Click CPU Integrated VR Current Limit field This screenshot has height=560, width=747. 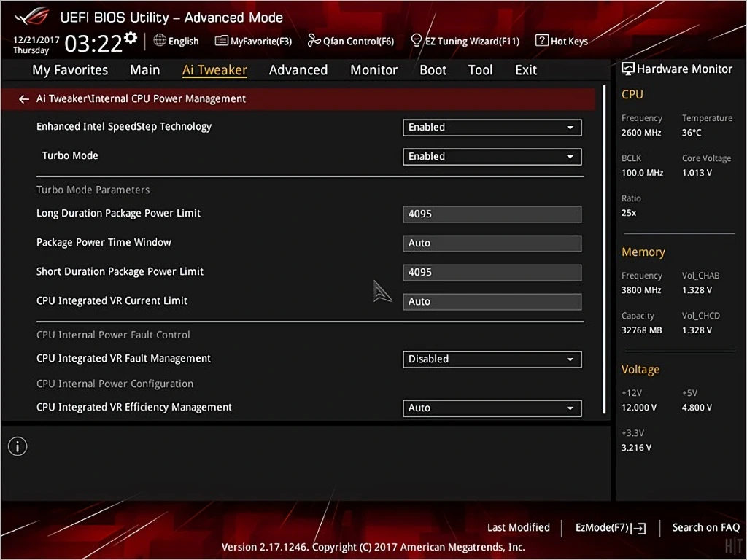point(492,302)
